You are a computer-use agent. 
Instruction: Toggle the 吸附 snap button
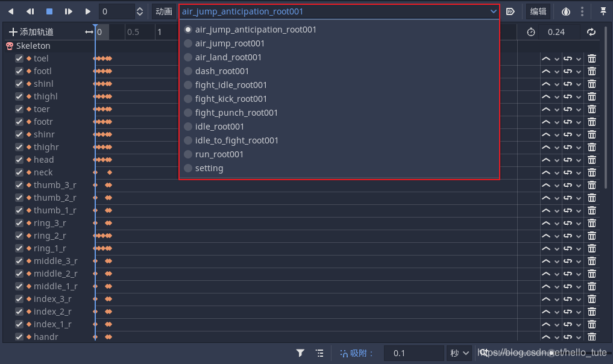tap(356, 353)
